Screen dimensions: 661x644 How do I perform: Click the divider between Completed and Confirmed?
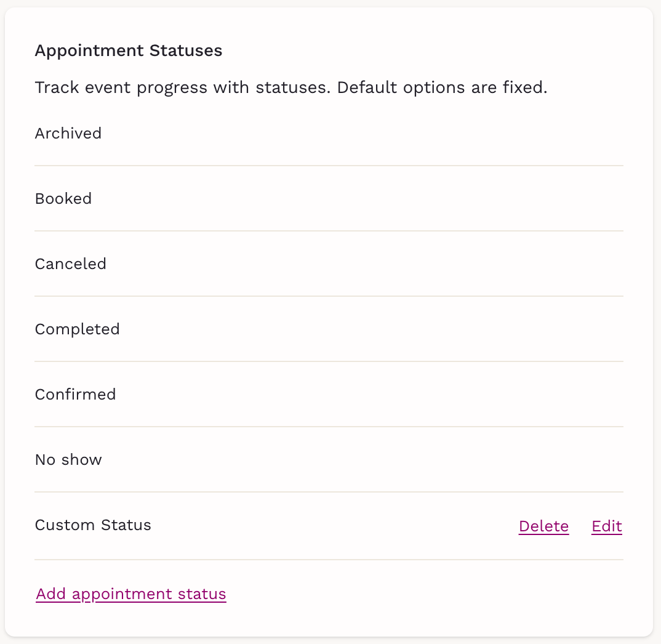[x=329, y=361]
